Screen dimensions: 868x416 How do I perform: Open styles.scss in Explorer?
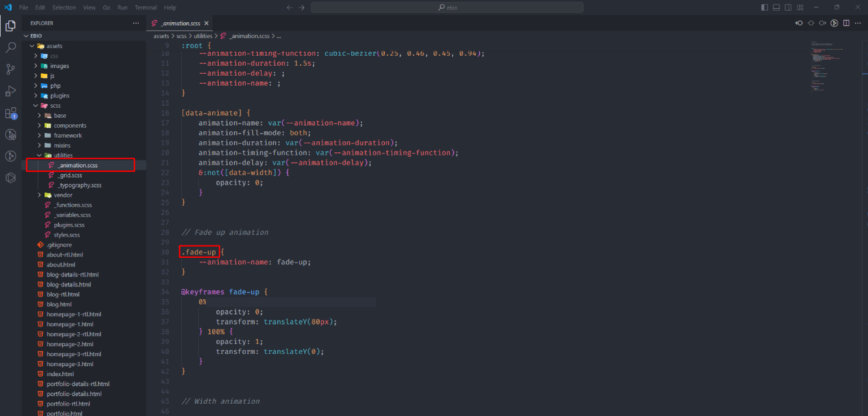point(66,235)
